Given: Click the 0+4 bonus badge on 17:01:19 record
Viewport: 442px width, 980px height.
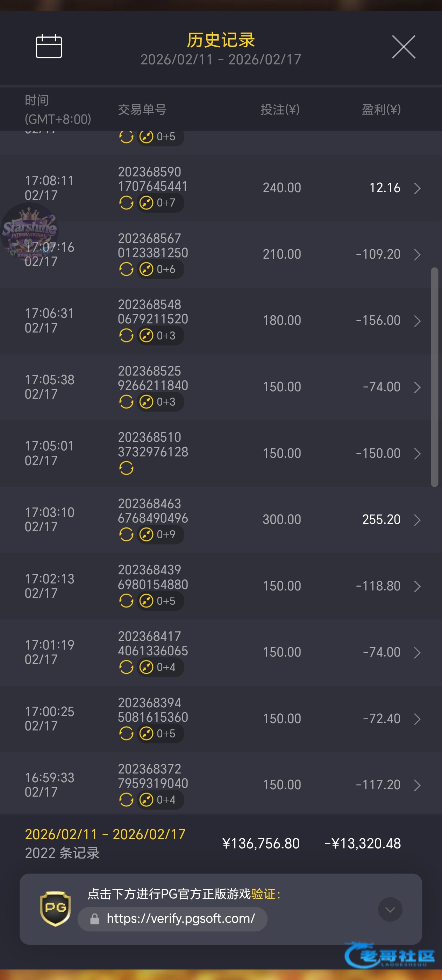Looking at the screenshot, I should pyautogui.click(x=161, y=667).
